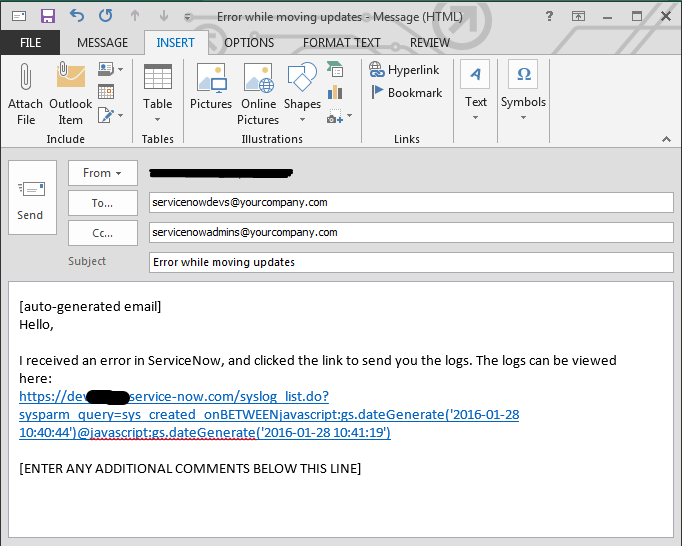Click the Undo arrow icon
682x546 pixels.
click(x=77, y=17)
